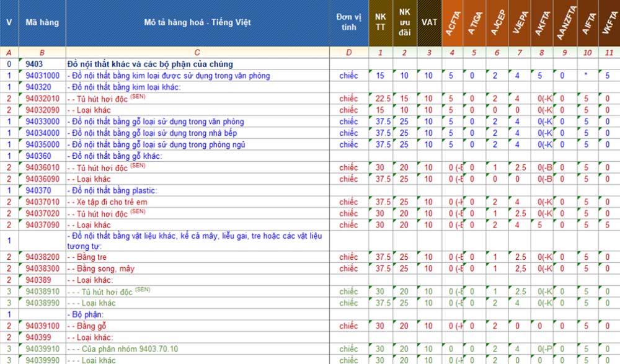
Task: Click the 'NK ưu đãi' header cell
Action: point(404,23)
